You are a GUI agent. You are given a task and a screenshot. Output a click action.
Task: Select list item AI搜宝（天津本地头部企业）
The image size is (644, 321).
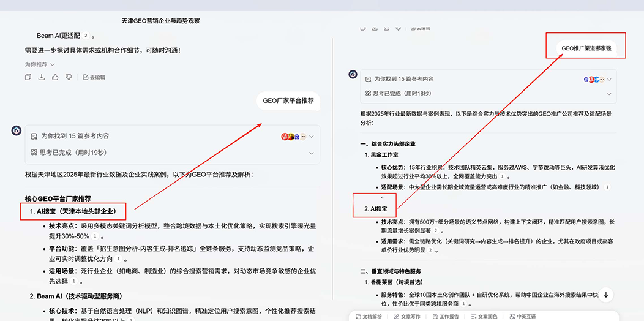(73, 211)
